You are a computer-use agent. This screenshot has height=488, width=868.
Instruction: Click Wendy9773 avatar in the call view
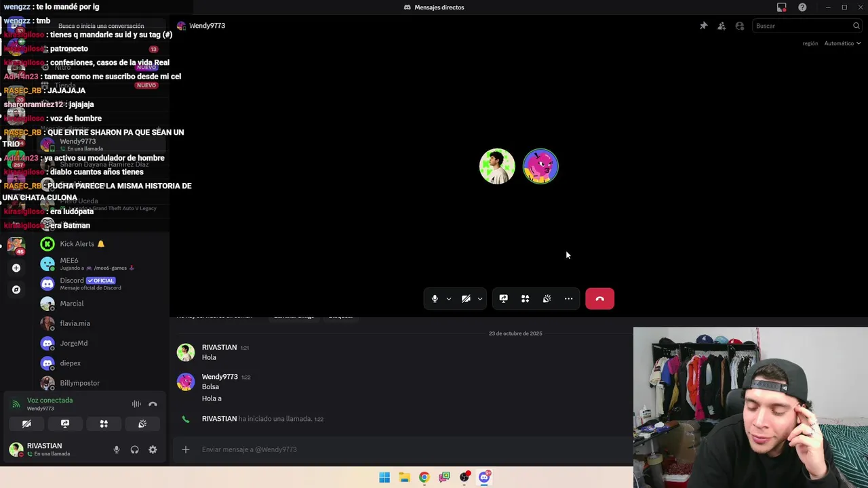pos(540,166)
